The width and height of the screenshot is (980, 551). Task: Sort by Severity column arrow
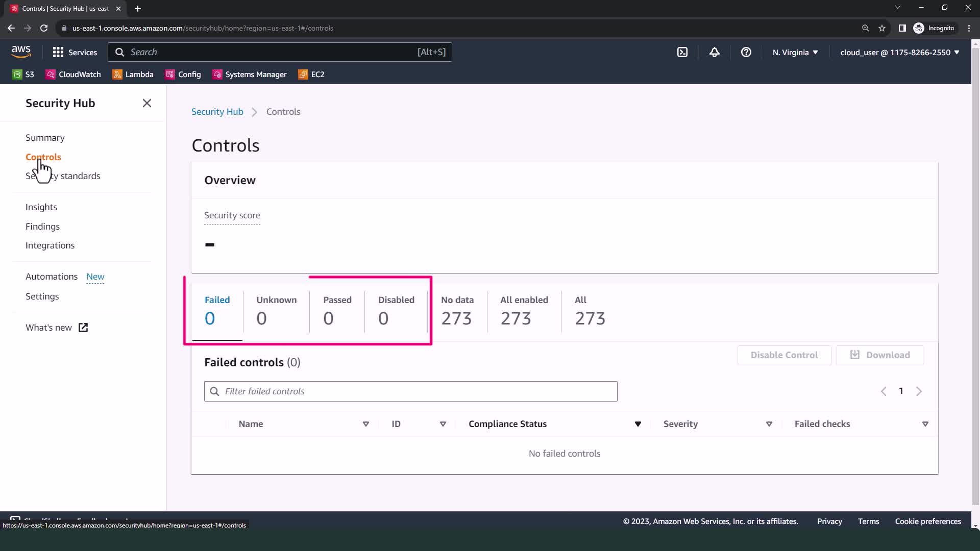769,424
